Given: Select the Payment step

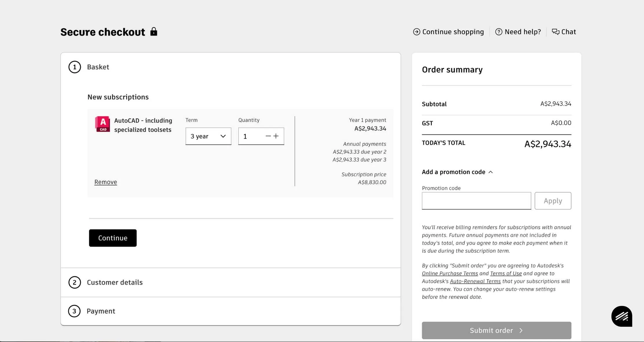Looking at the screenshot, I should [101, 311].
